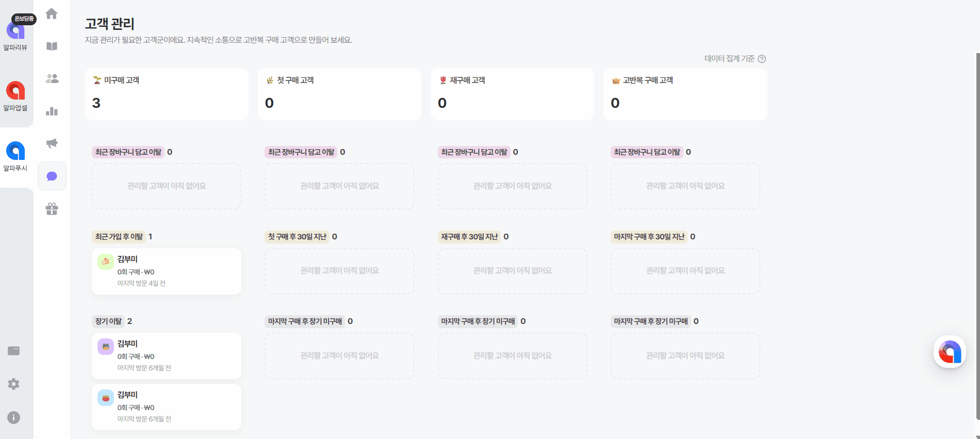
Task: Select the 알파푸시 app
Action: pos(15,155)
